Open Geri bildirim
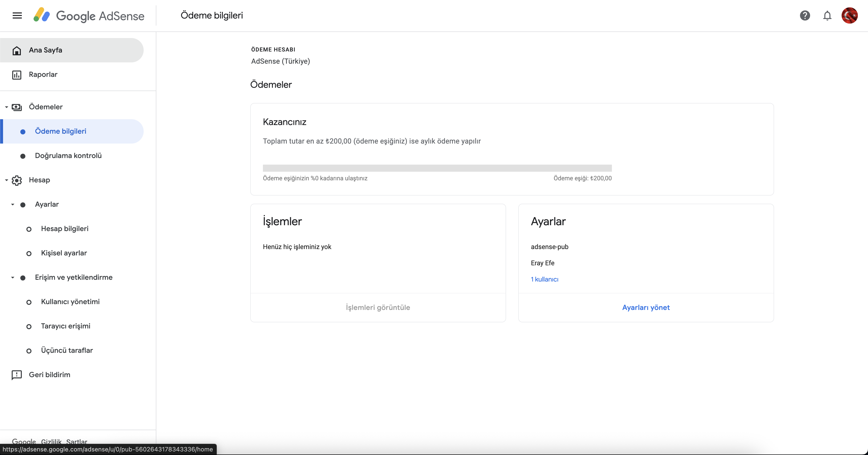This screenshot has width=868, height=455. click(72, 375)
